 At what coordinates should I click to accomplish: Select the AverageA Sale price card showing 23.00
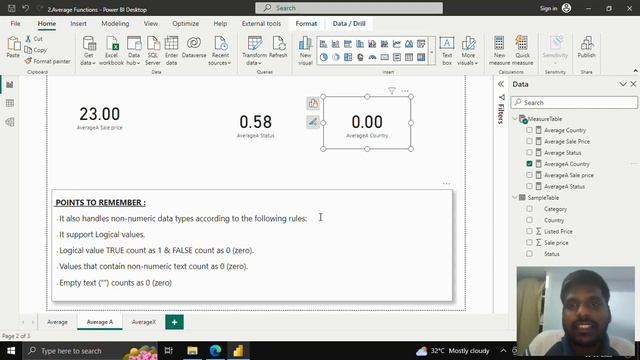[100, 118]
